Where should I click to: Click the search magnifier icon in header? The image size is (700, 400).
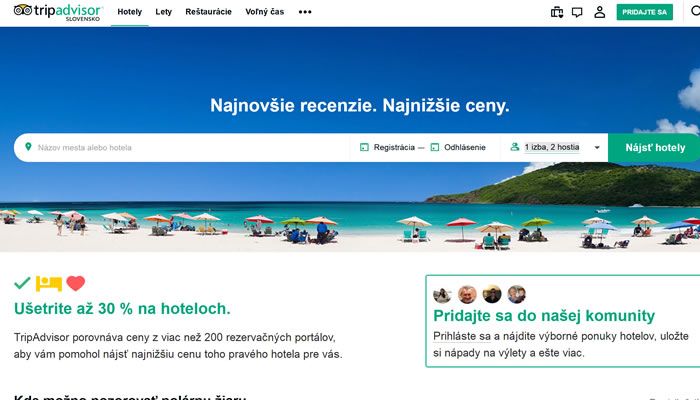pos(696,11)
